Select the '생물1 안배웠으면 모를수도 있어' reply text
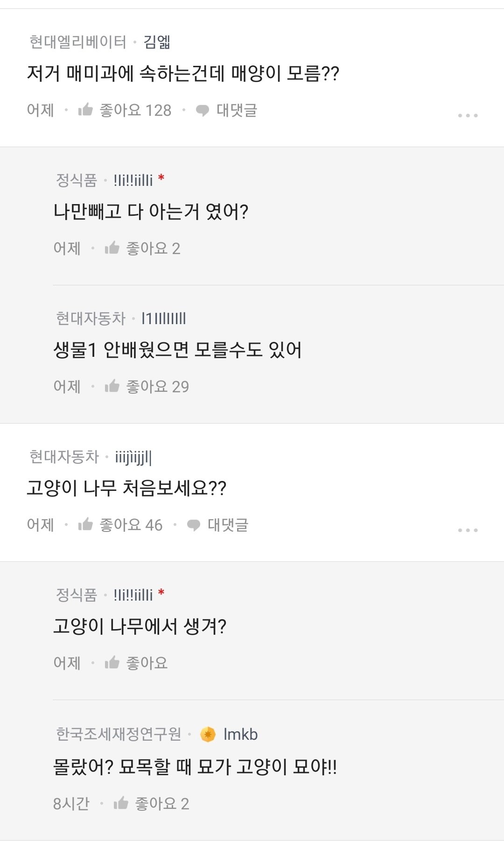Image resolution: width=504 pixels, height=843 pixels. pyautogui.click(x=177, y=350)
